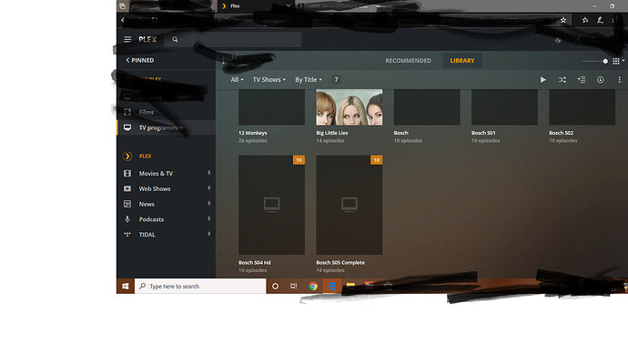Launch Chrome from the taskbar
This screenshot has width=628, height=364.
313,286
